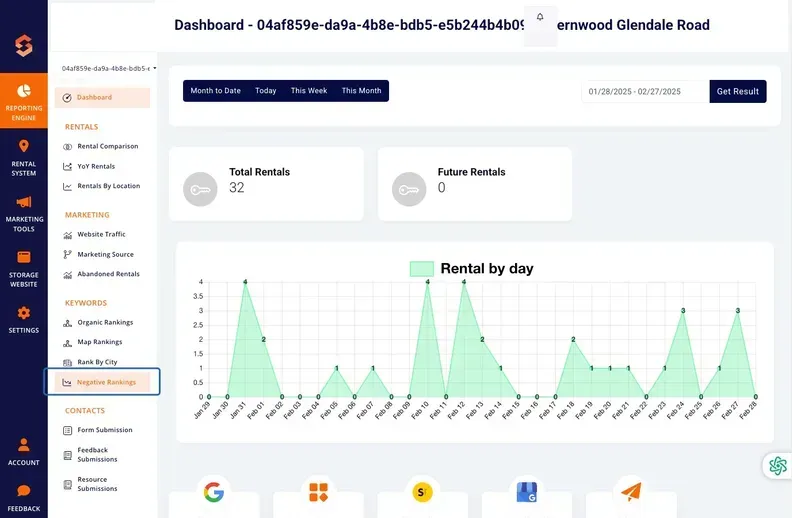The width and height of the screenshot is (792, 518).
Task: Click the YoY Rentals chart icon
Action: [67, 167]
